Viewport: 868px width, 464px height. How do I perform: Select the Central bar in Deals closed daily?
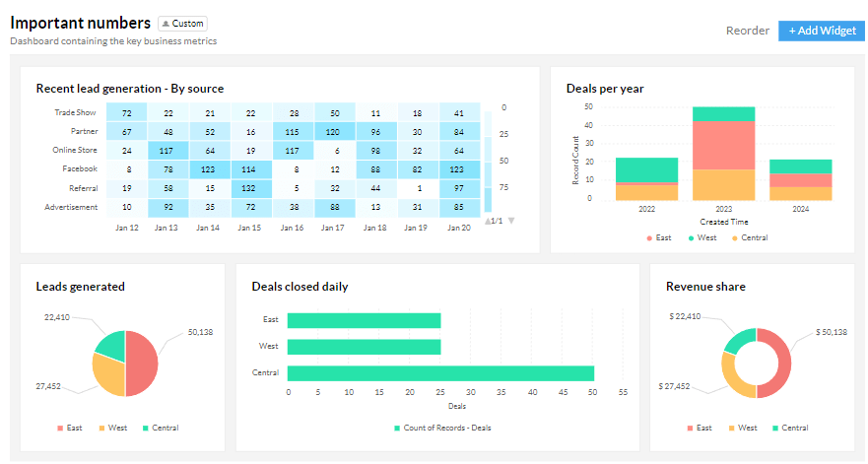[x=440, y=373]
